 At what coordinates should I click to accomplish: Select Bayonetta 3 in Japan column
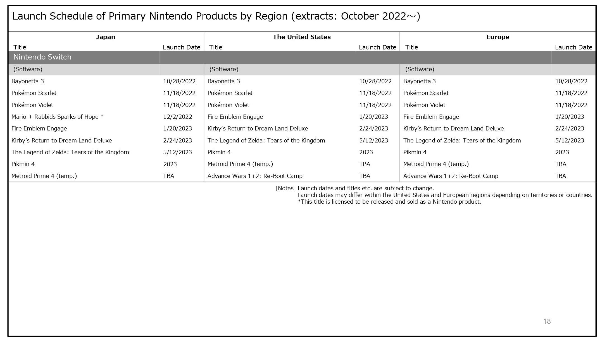[x=28, y=81]
